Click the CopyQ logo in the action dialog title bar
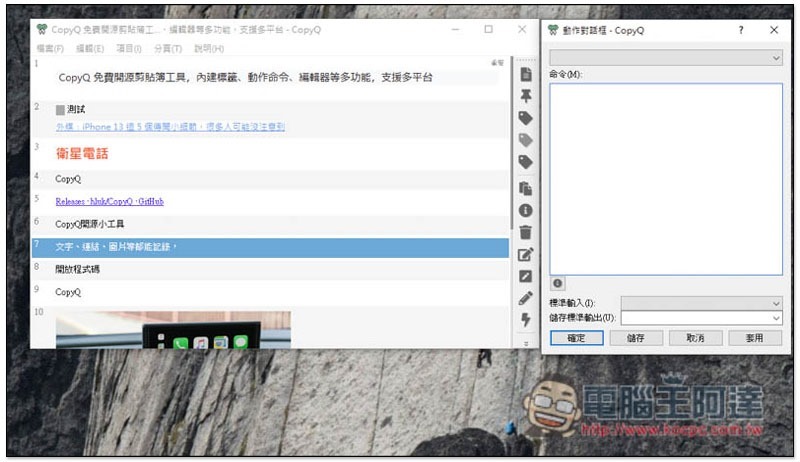 553,30
